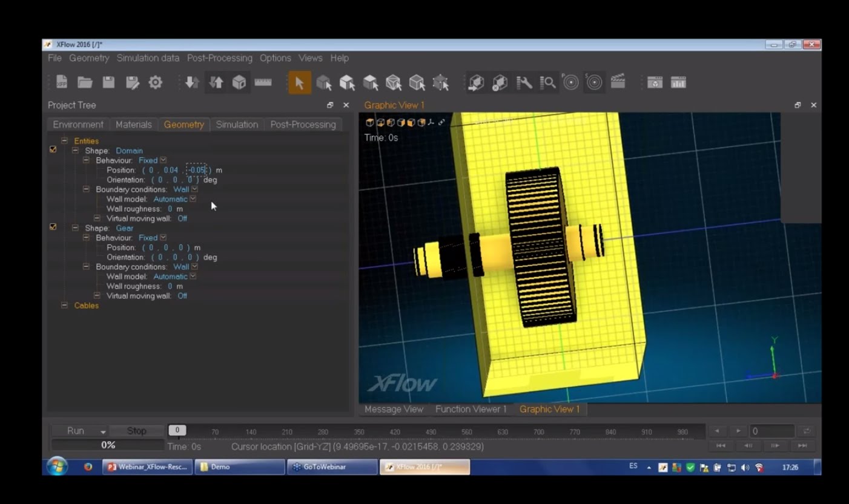Switch to the Environment tab

click(x=78, y=125)
